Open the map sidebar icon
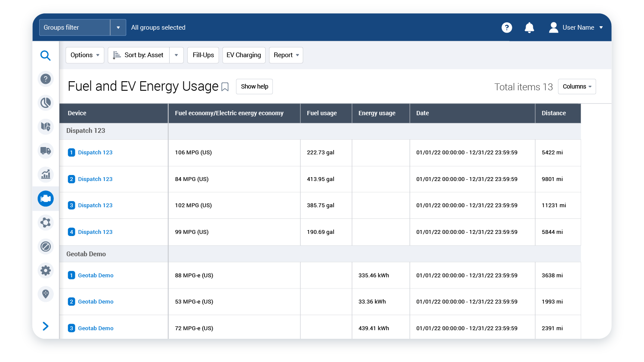The width and height of the screenshot is (644, 362). pos(46,126)
